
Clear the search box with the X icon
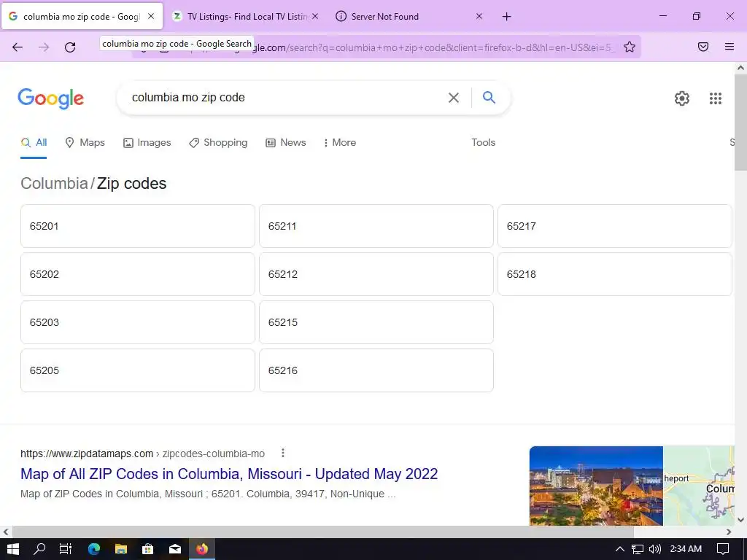click(x=454, y=98)
